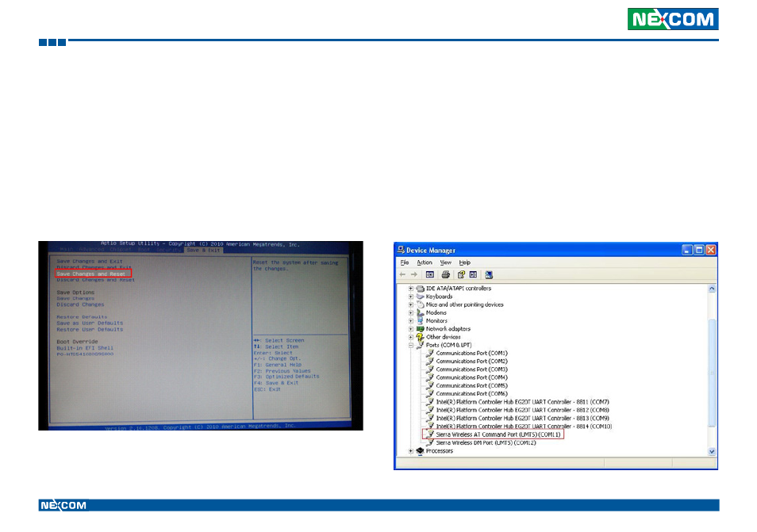This screenshot has width=757, height=532.
Task: Click the NEXCOM logo in the footer
Action: point(63,505)
